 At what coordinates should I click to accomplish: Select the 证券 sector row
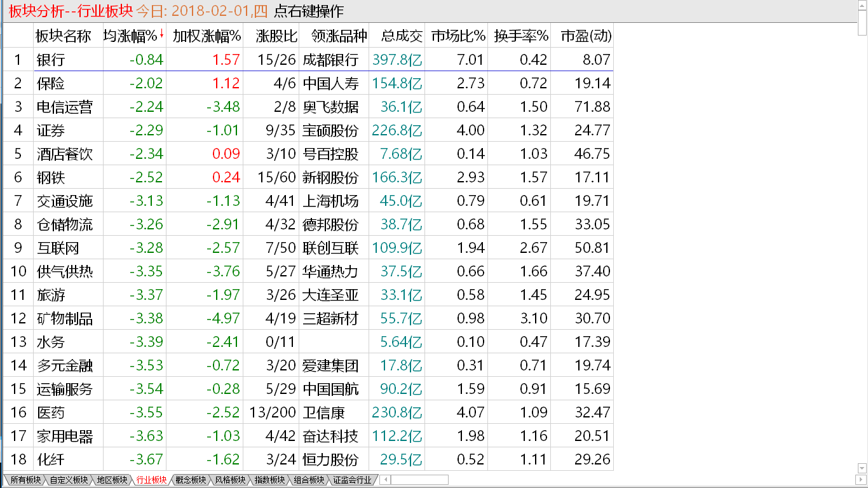click(307, 130)
